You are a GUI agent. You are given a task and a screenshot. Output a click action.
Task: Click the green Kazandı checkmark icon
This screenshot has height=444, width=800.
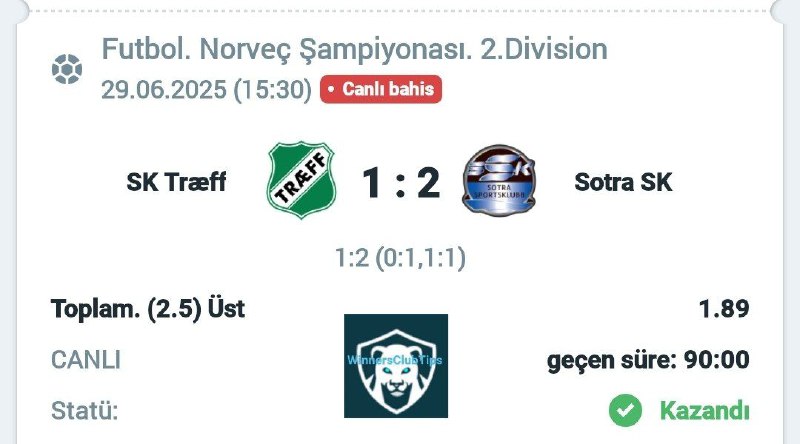click(x=626, y=410)
